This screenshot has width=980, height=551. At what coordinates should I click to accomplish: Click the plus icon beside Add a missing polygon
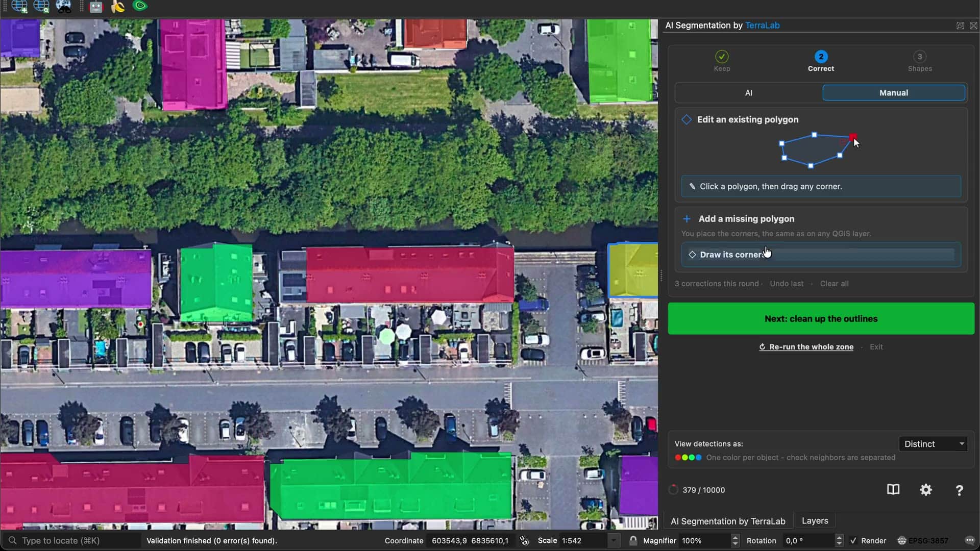pos(687,219)
